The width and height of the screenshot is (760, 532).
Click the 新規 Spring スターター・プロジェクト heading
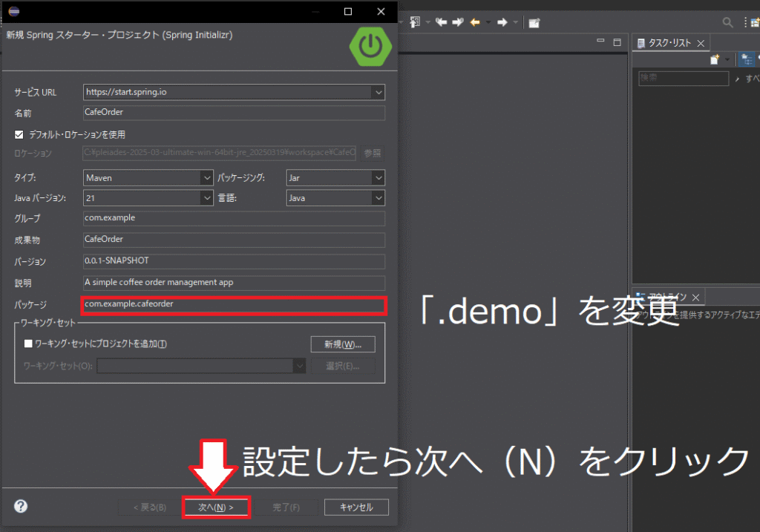coord(119,35)
